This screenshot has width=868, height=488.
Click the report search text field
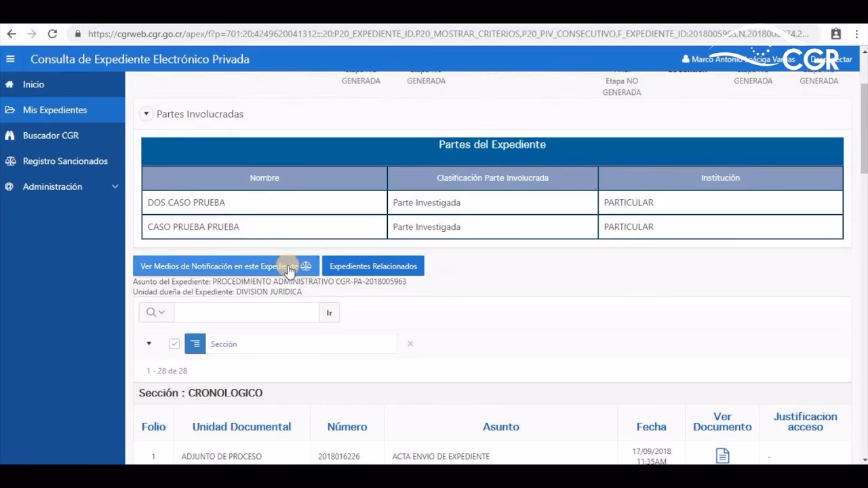[x=246, y=312]
